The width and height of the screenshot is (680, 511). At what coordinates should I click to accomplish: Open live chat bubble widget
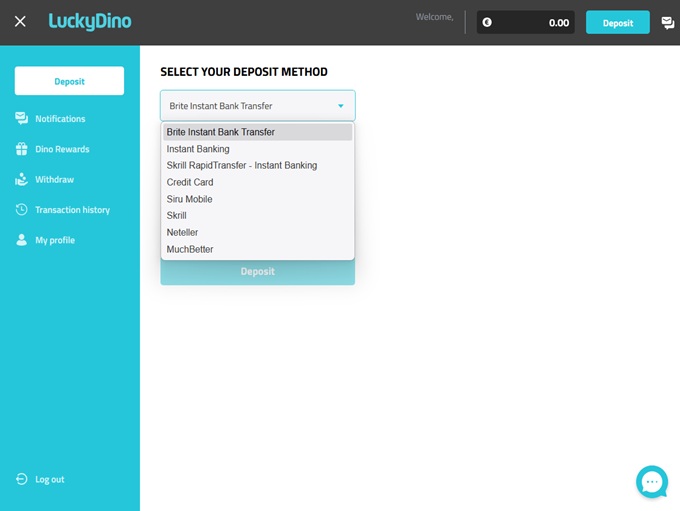(652, 482)
